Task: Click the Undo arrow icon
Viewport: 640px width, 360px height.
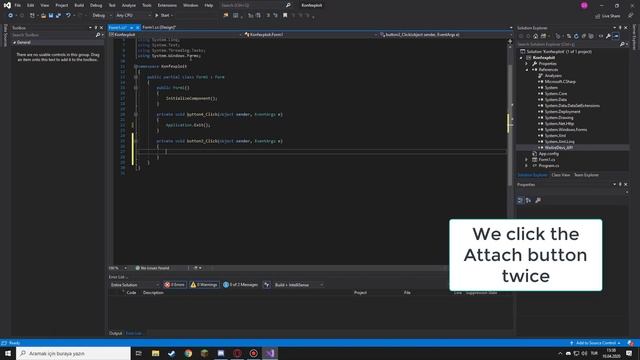Action: pos(68,16)
